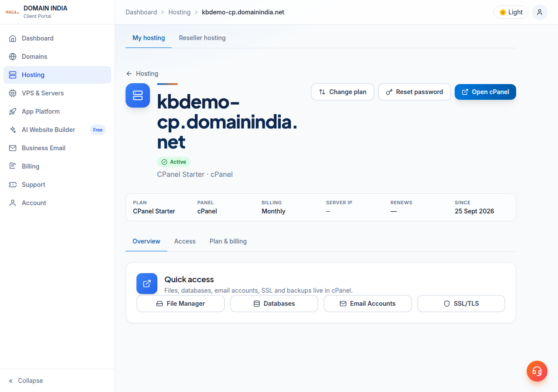Click the Change plan button
558x392 pixels.
coord(343,92)
